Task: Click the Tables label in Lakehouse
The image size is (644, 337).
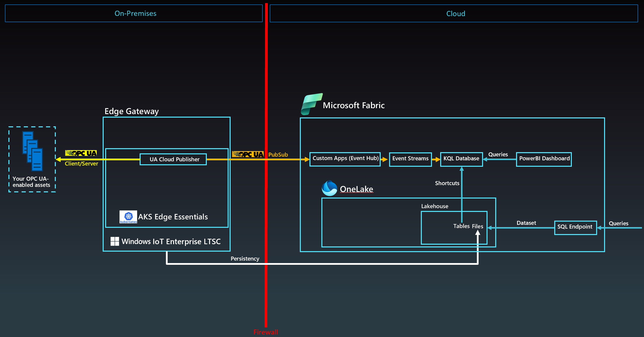Action: pos(461,226)
